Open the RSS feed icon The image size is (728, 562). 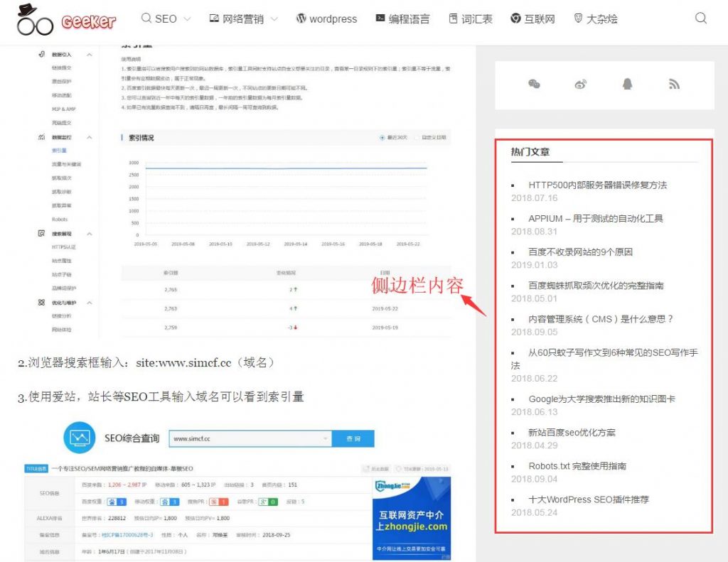click(x=674, y=85)
